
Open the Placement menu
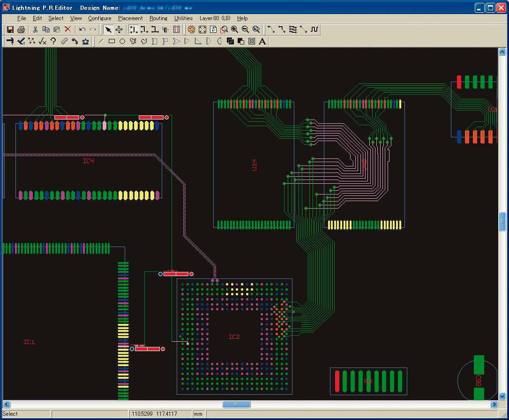[x=130, y=18]
